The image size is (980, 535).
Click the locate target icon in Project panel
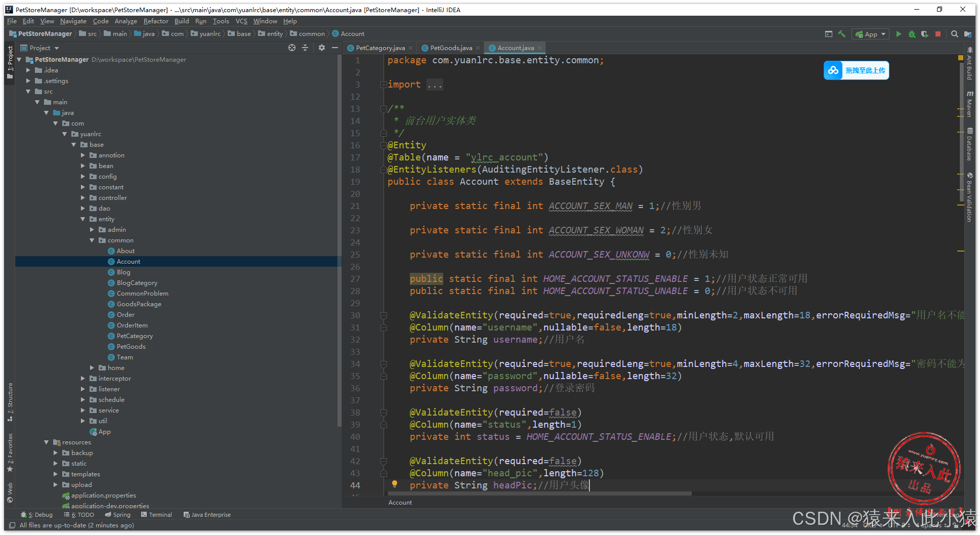point(292,48)
